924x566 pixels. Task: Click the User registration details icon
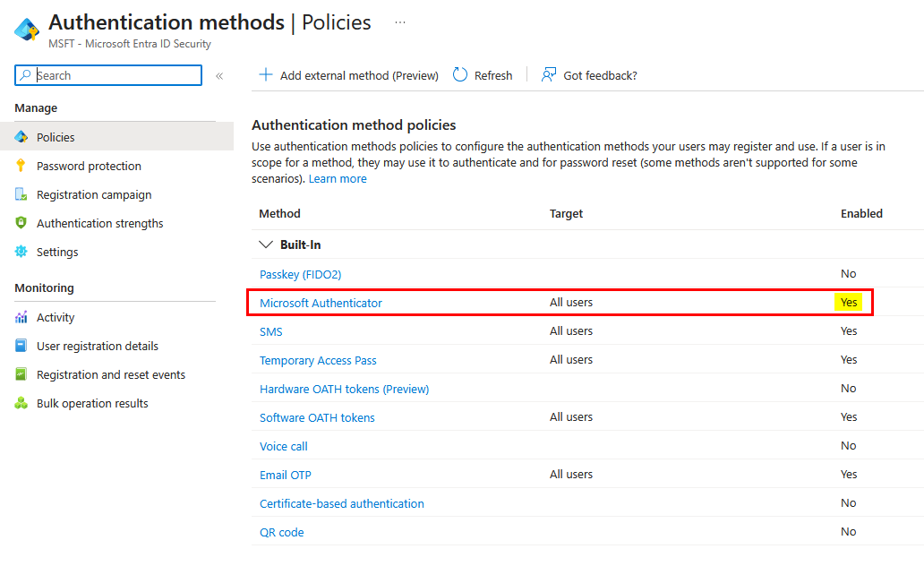tap(21, 346)
